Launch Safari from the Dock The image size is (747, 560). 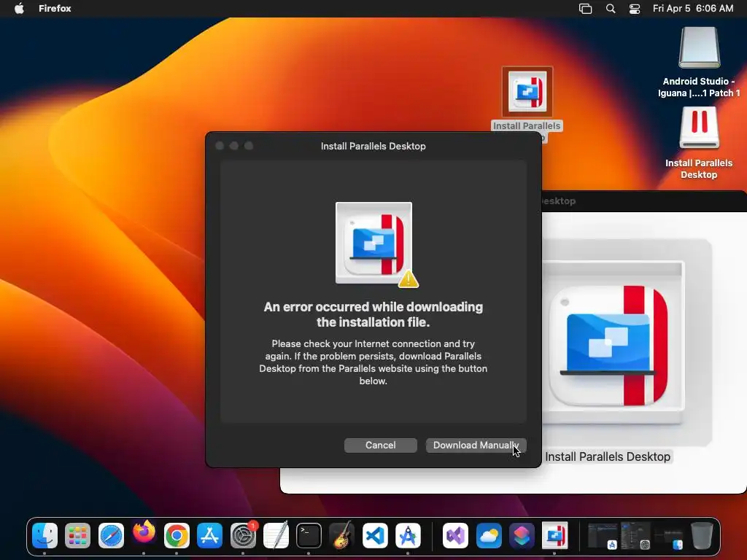(111, 536)
